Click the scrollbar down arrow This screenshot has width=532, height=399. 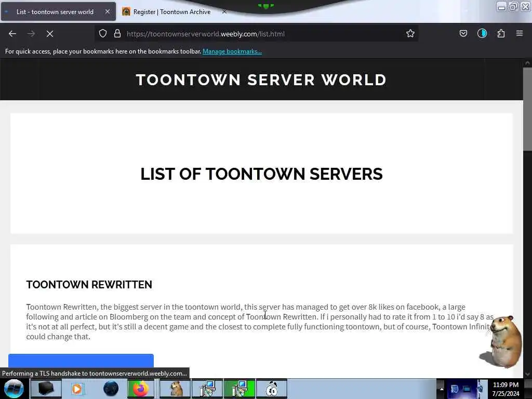(527, 374)
